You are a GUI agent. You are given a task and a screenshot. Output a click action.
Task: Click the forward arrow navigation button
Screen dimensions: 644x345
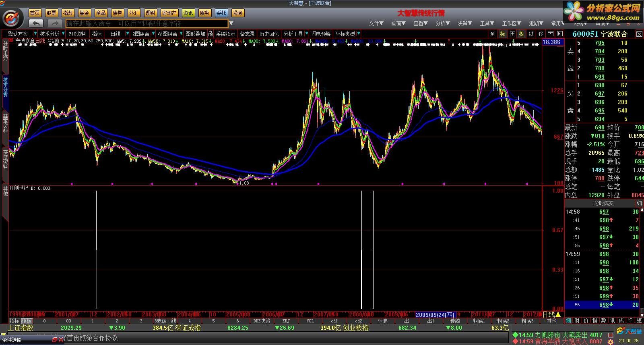coord(55,23)
